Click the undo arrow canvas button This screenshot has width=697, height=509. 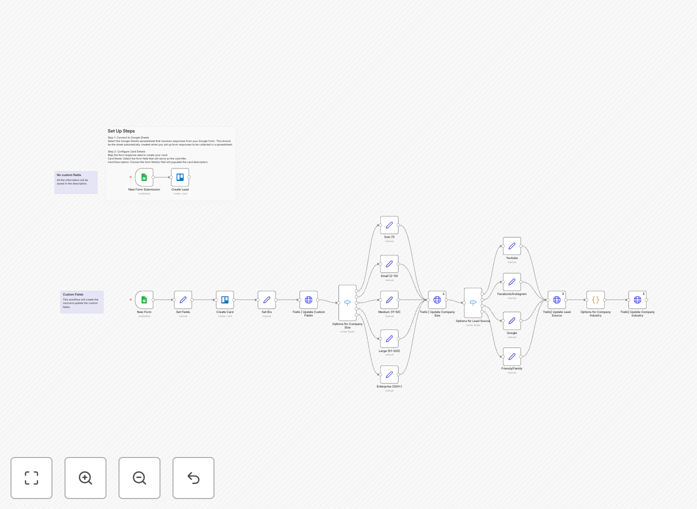click(193, 478)
